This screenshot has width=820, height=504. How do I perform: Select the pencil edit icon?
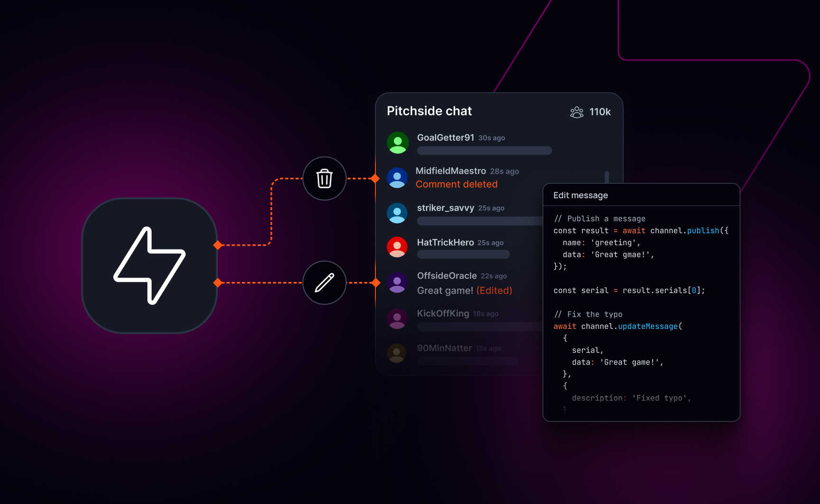pos(325,283)
